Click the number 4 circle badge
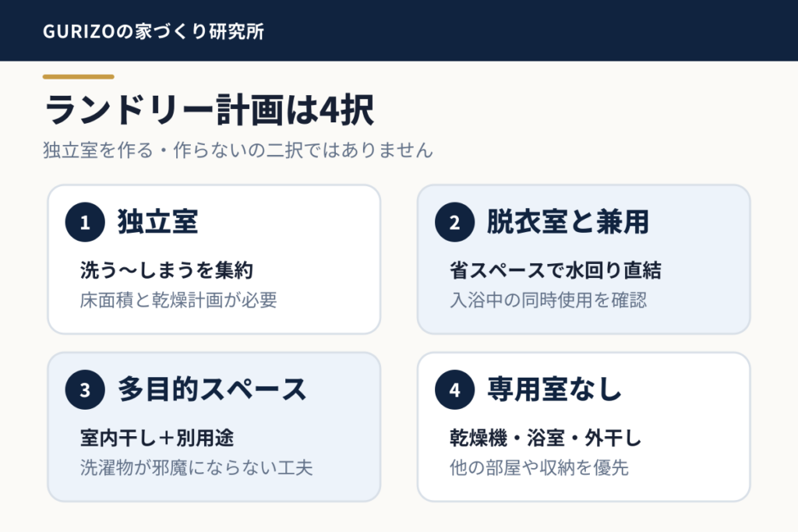This screenshot has width=798, height=532. coord(454,390)
